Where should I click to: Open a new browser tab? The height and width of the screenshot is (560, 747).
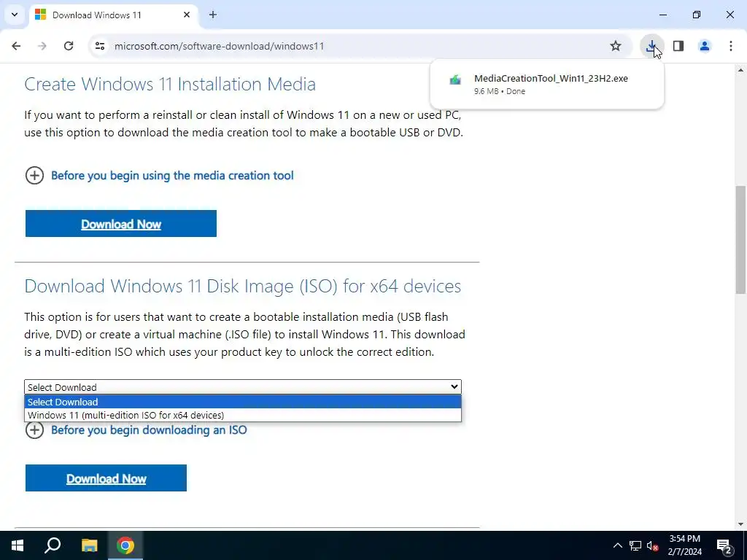[x=213, y=15]
